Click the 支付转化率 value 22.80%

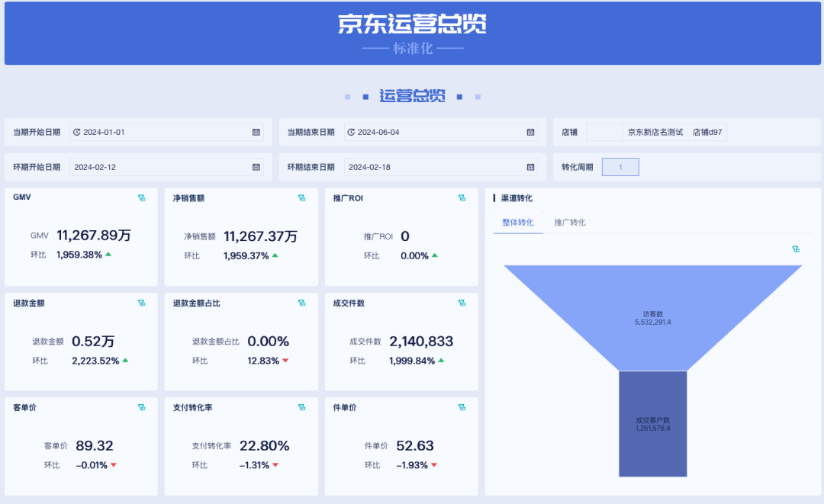click(x=264, y=446)
